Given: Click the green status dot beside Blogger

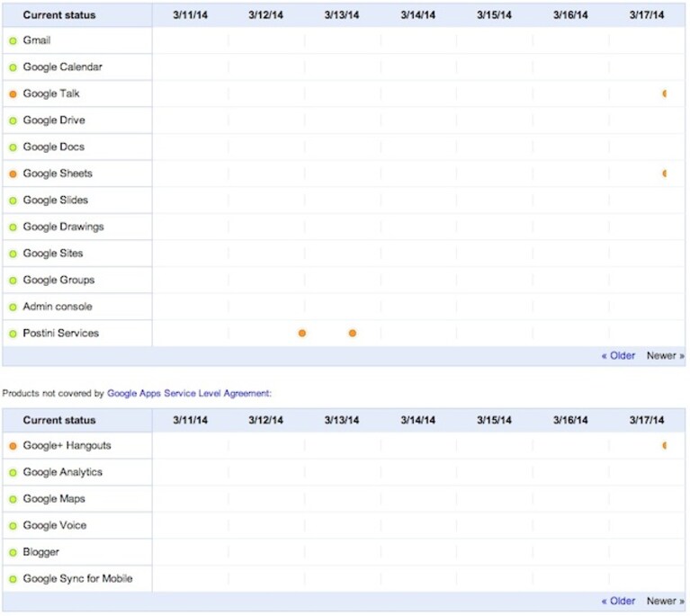Looking at the screenshot, I should [13, 553].
